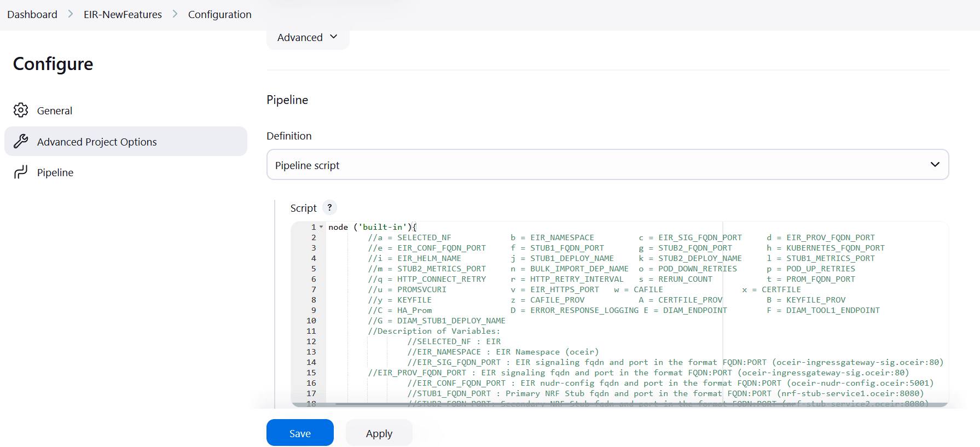Click line number 17 in gutter

[x=311, y=393]
